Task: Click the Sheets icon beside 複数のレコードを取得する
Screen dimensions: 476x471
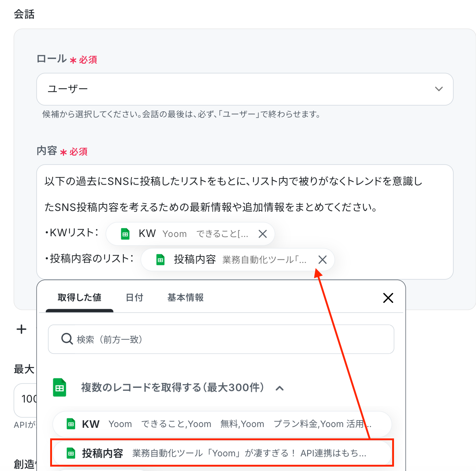Action: click(x=60, y=387)
